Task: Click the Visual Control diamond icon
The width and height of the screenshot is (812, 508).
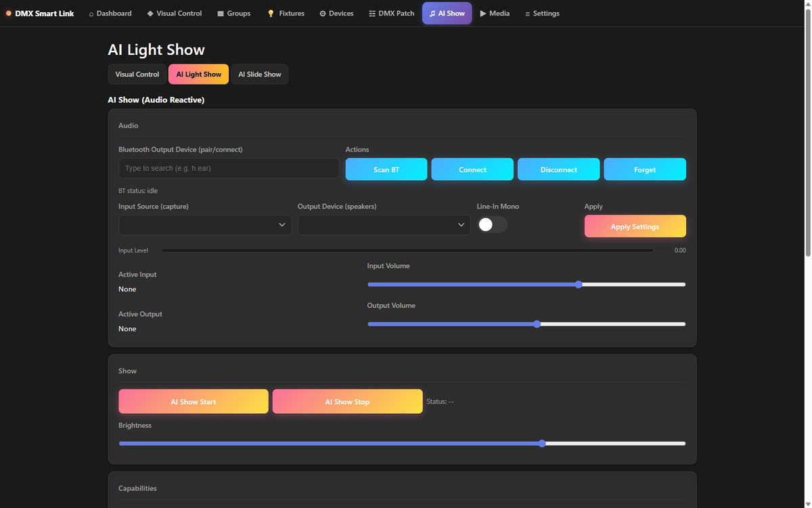Action: click(150, 14)
